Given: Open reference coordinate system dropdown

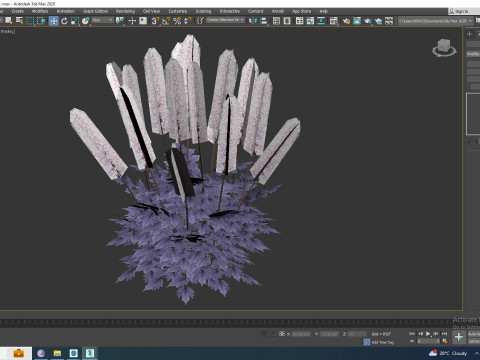Looking at the screenshot, I should point(103,21).
